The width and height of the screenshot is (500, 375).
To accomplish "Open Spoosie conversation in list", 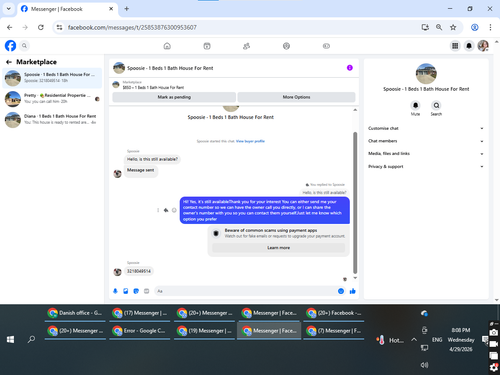I will pyautogui.click(x=52, y=78).
